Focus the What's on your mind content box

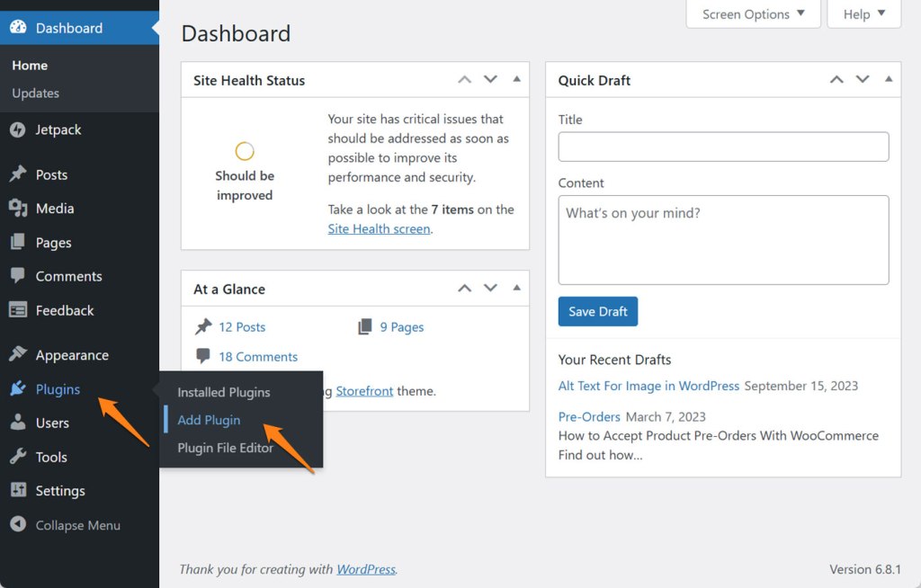[x=724, y=240]
